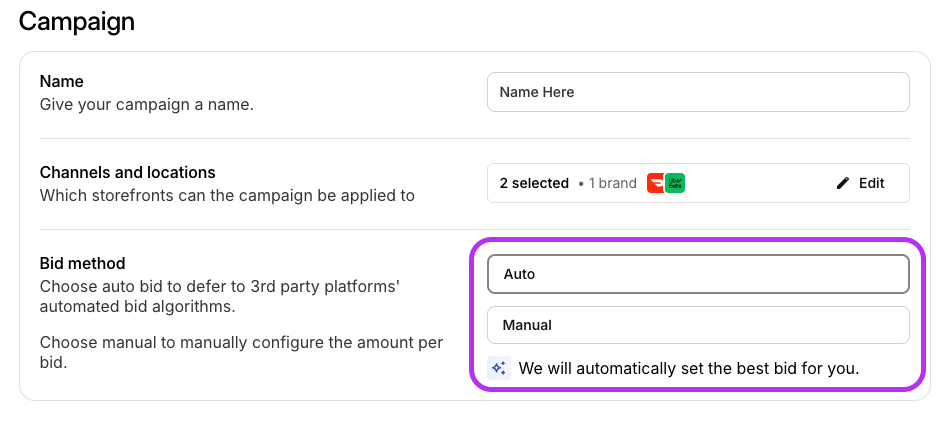Select the Auto bid method option

[x=698, y=274]
